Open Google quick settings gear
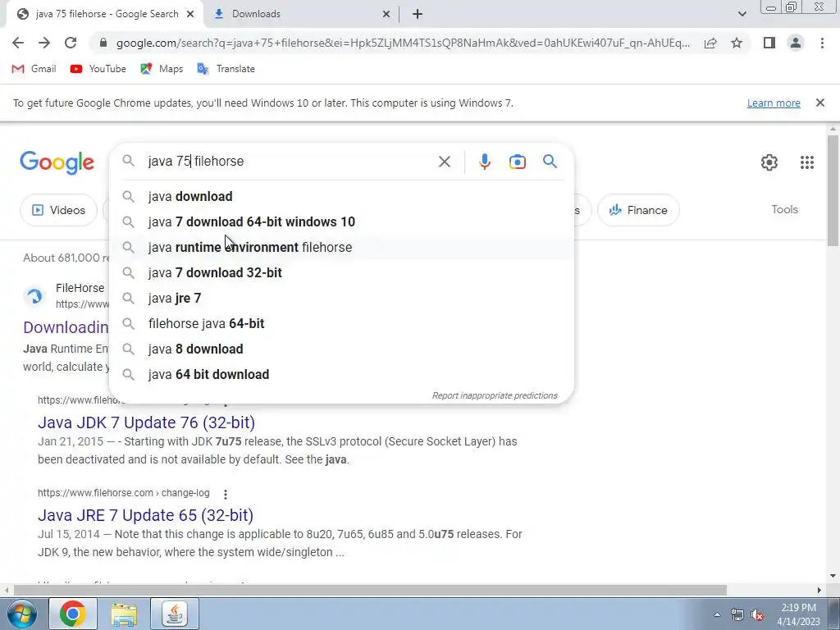 click(769, 162)
